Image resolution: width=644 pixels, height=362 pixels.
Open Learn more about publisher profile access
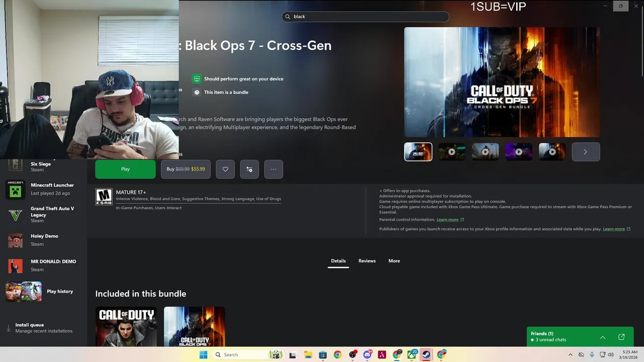[x=617, y=229]
